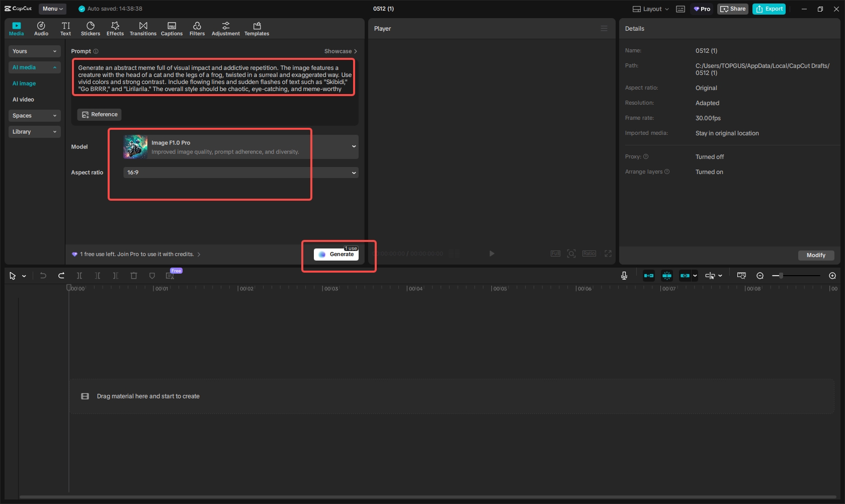Click the Pro upgrade button

coord(702,9)
